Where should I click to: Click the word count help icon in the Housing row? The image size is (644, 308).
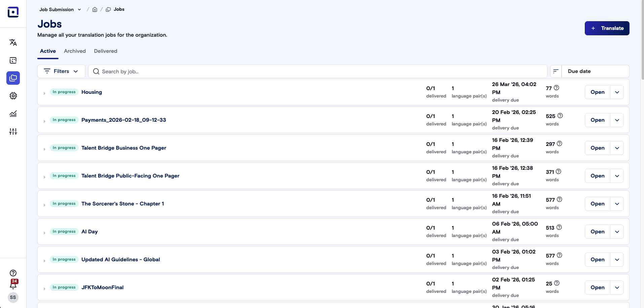pyautogui.click(x=557, y=88)
